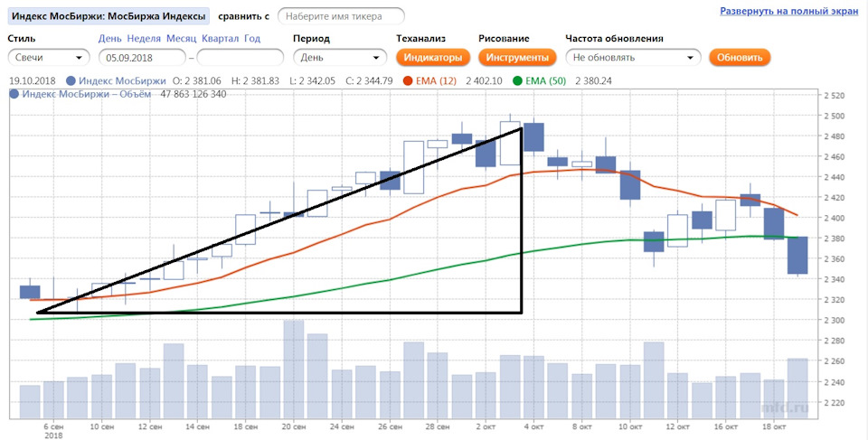Click the Частота обновления label
Viewport: 868px width, 440px height.
coord(615,39)
